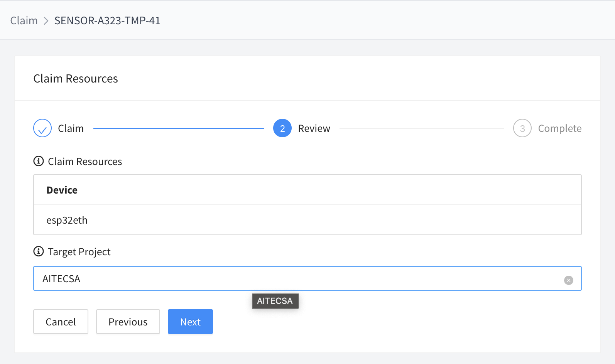Proceed with the blue Next button
The image size is (615, 364).
point(190,322)
